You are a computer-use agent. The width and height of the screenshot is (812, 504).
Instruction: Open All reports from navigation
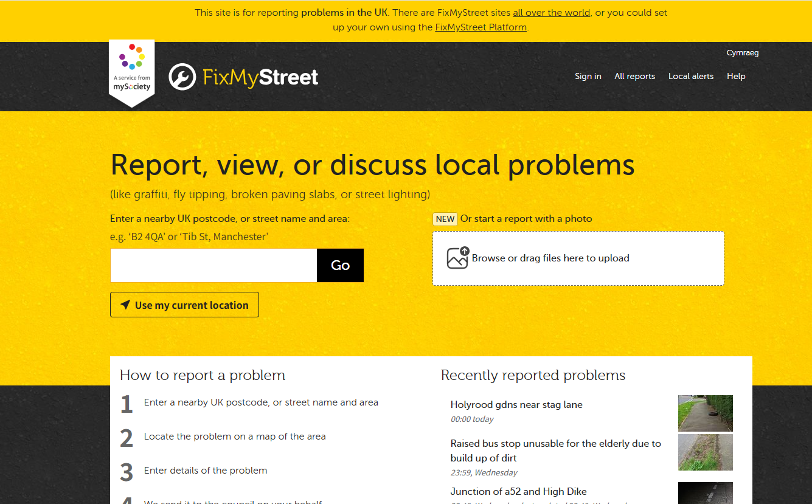pyautogui.click(x=634, y=76)
